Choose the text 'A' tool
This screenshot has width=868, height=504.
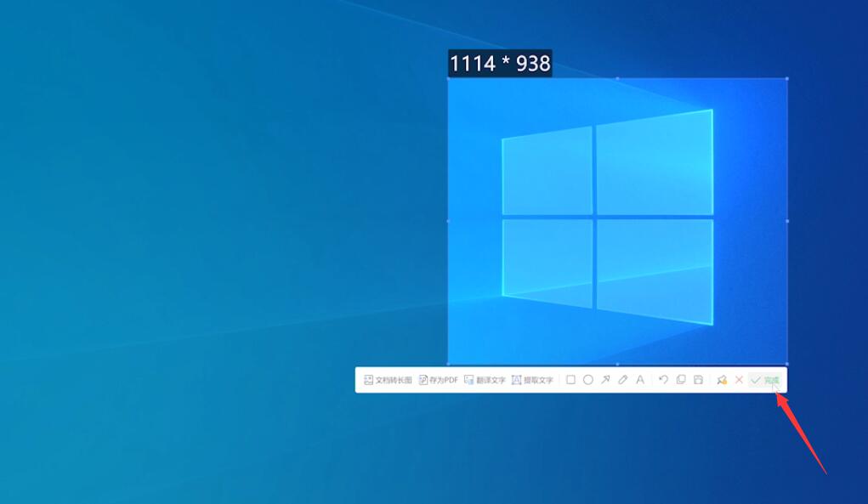(x=640, y=380)
